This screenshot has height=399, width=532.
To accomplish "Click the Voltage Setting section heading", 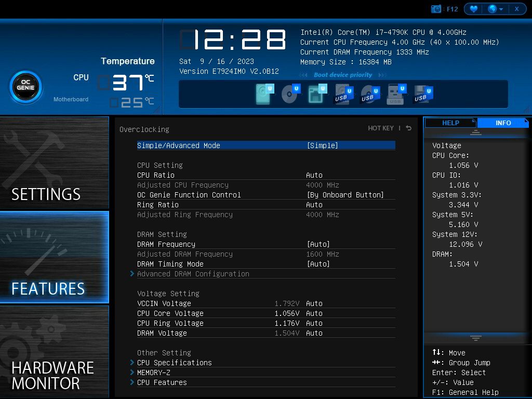I will coord(168,294).
